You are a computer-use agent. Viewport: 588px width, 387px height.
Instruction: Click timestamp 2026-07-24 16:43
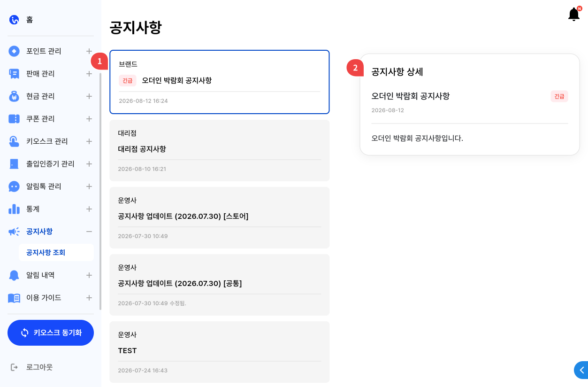pos(143,371)
